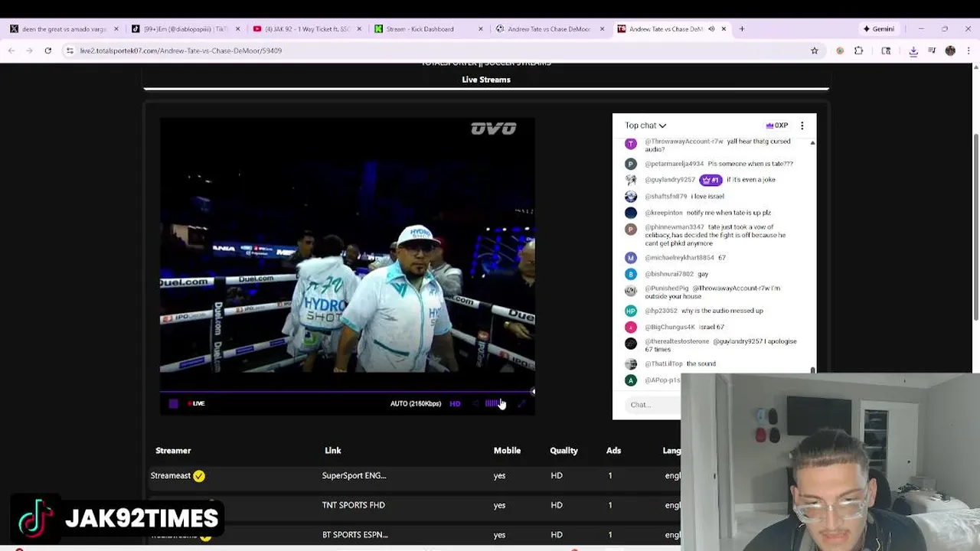Image resolution: width=980 pixels, height=551 pixels.
Task: Adjust the purple volume bars in player
Action: coord(492,403)
